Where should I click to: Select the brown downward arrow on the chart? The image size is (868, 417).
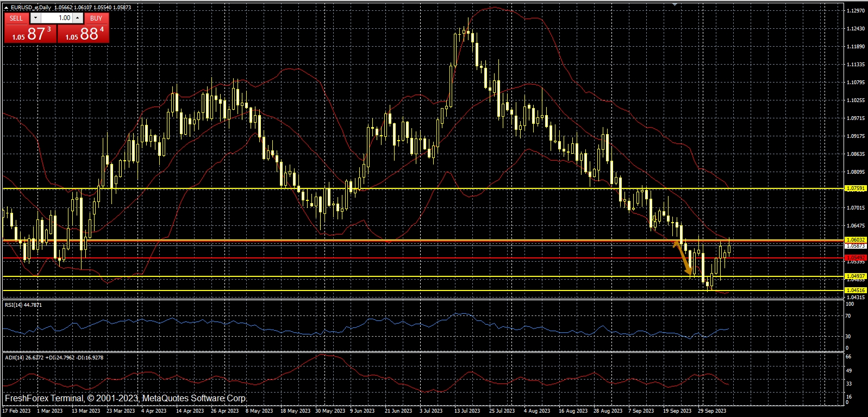click(683, 258)
